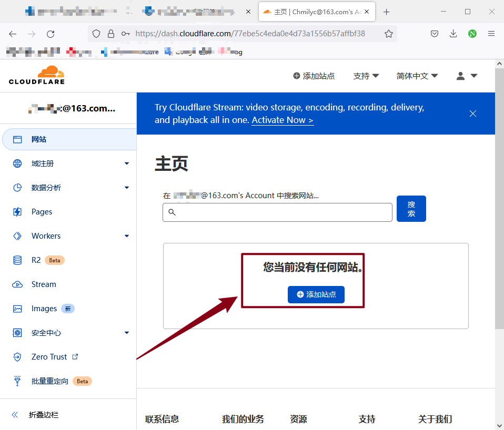
Task: Open the 简体中文 language dropdown
Action: [417, 76]
